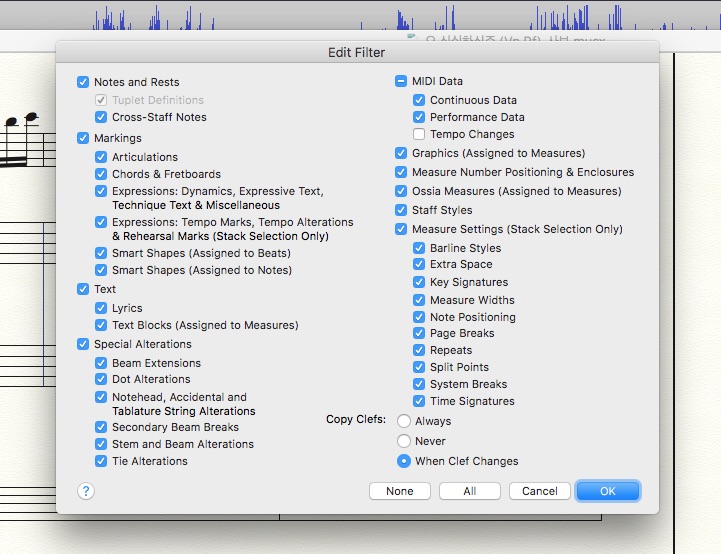Toggle the MIDI Data mixed-state checkbox
Image resolution: width=721 pixels, height=554 pixels.
pos(401,81)
